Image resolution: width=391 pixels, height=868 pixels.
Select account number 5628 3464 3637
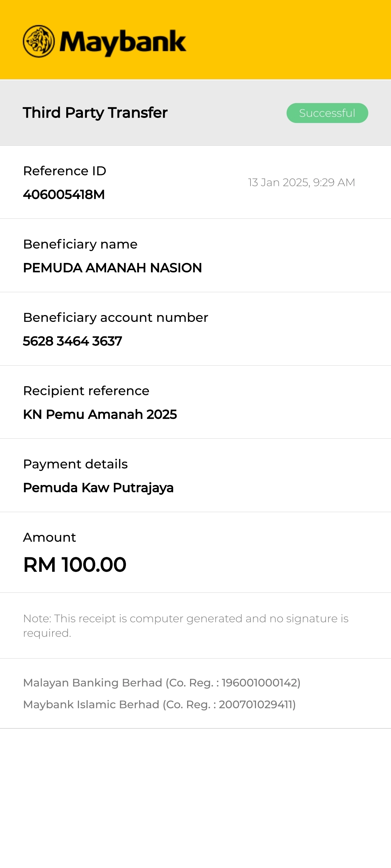pyautogui.click(x=72, y=341)
